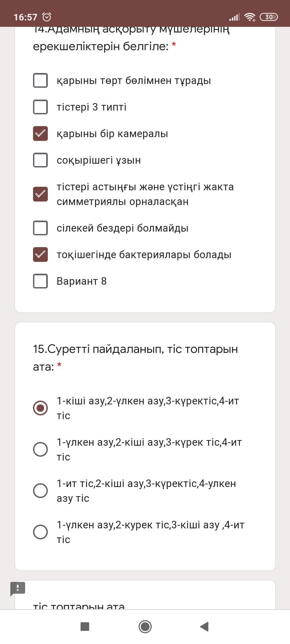Check 'қарыны төрт бөлімнен тұрады' checkbox
The height and width of the screenshot is (644, 290).
coord(40,80)
